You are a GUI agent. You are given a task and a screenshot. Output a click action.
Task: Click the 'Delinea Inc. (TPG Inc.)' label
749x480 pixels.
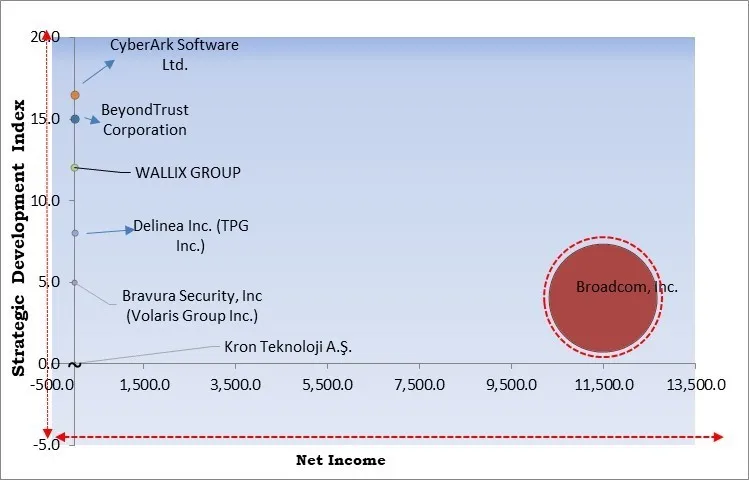tap(191, 235)
